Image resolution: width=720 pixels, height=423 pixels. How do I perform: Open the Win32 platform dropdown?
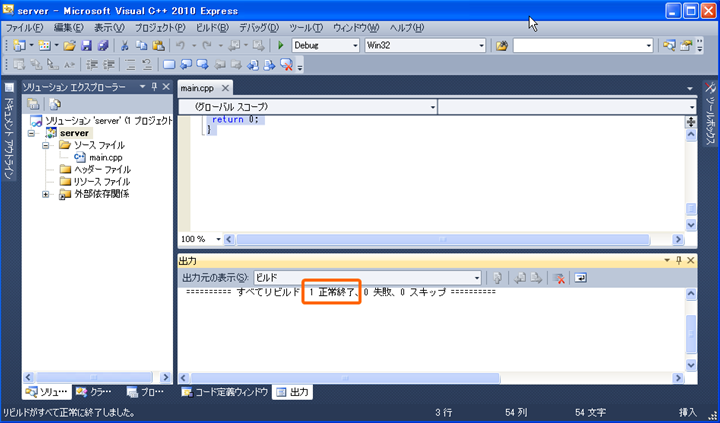[x=481, y=45]
